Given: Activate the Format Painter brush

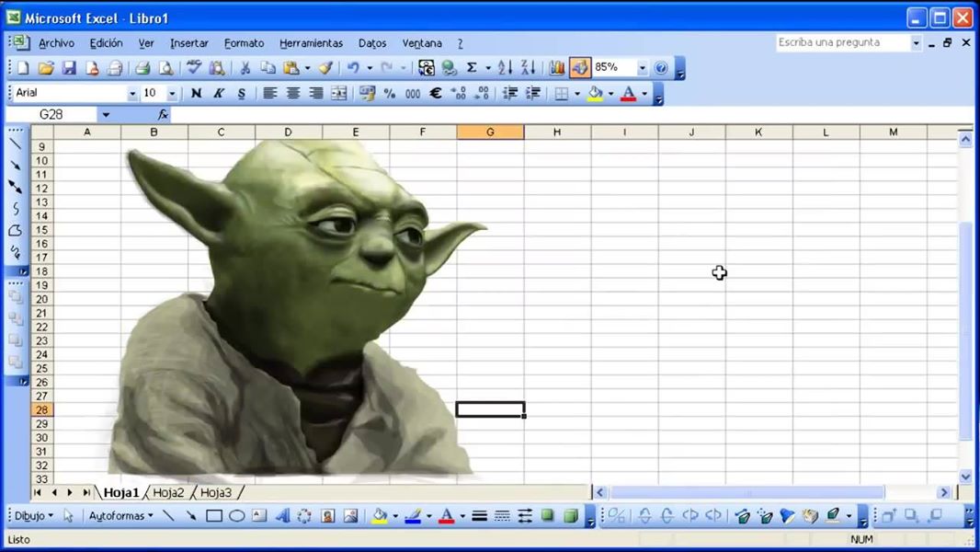Looking at the screenshot, I should pyautogui.click(x=325, y=67).
